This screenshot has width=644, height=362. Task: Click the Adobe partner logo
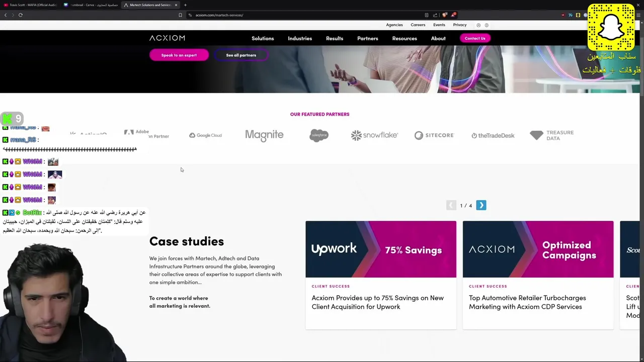tap(146, 134)
